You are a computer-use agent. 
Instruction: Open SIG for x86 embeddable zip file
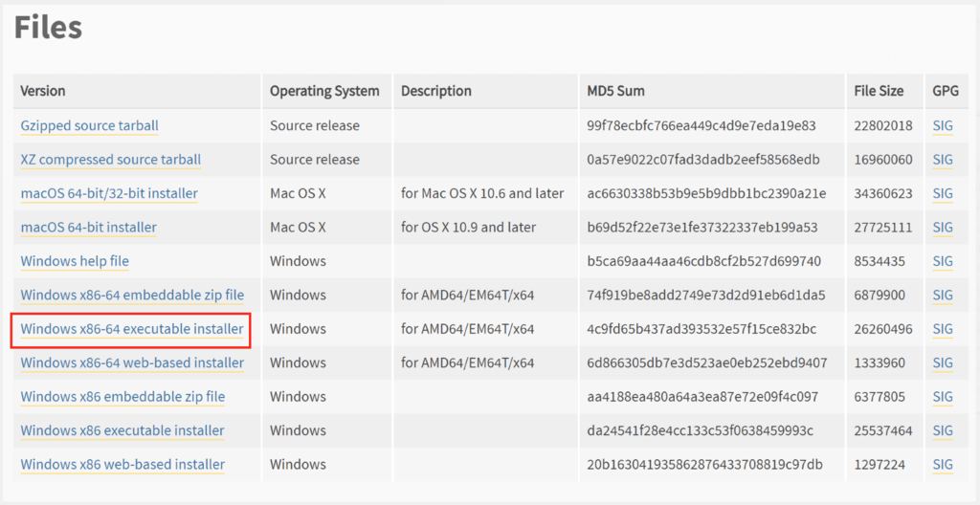point(943,396)
